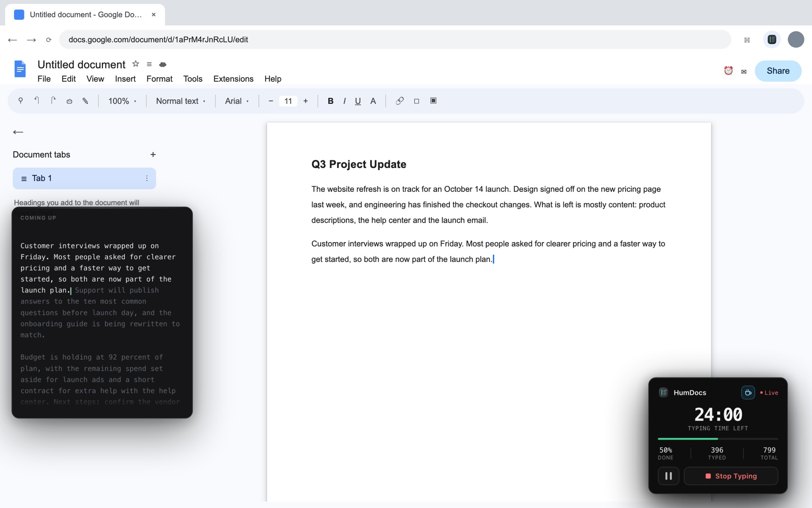The height and width of the screenshot is (508, 812).
Task: Decrease font size with minus button
Action: (x=271, y=101)
